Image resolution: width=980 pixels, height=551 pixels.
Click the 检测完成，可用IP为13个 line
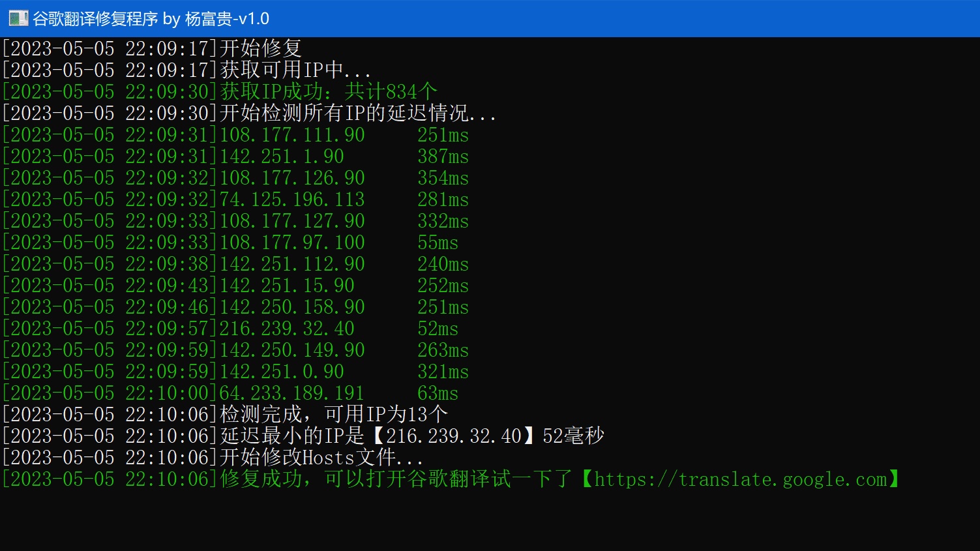[333, 415]
